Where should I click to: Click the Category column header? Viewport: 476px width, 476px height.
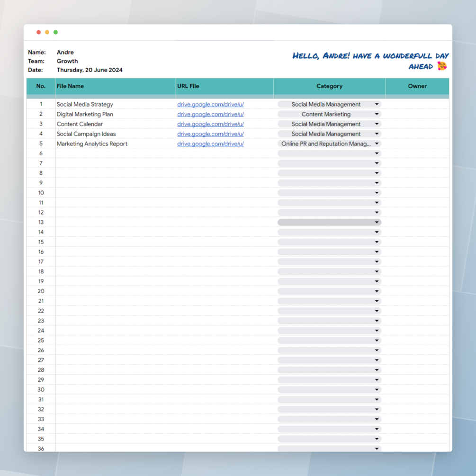click(x=329, y=86)
